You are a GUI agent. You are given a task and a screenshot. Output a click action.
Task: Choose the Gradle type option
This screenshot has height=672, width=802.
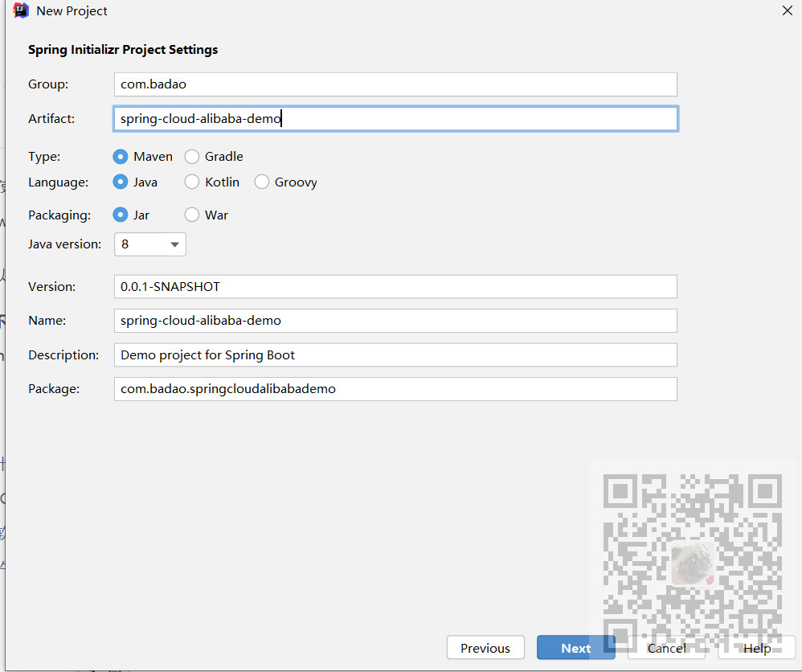192,157
